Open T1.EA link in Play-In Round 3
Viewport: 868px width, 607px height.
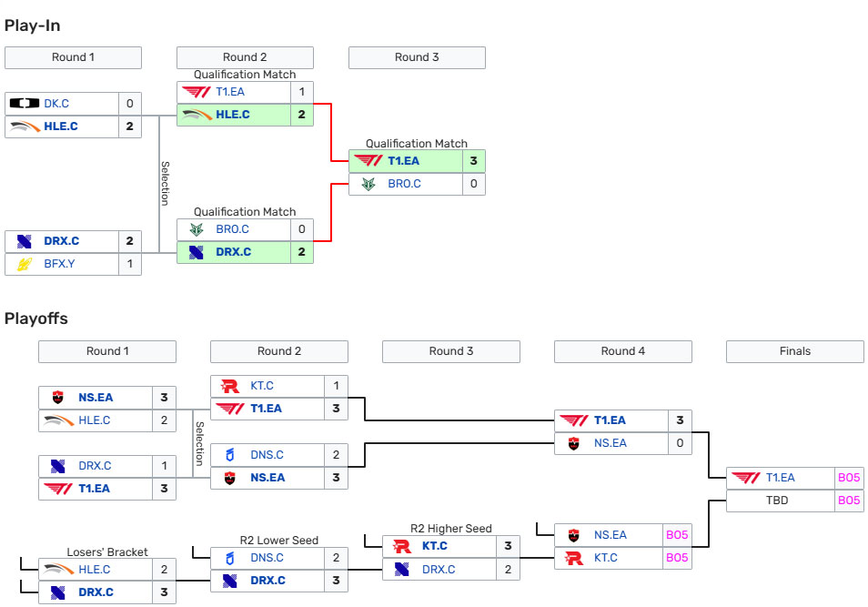pyautogui.click(x=403, y=161)
